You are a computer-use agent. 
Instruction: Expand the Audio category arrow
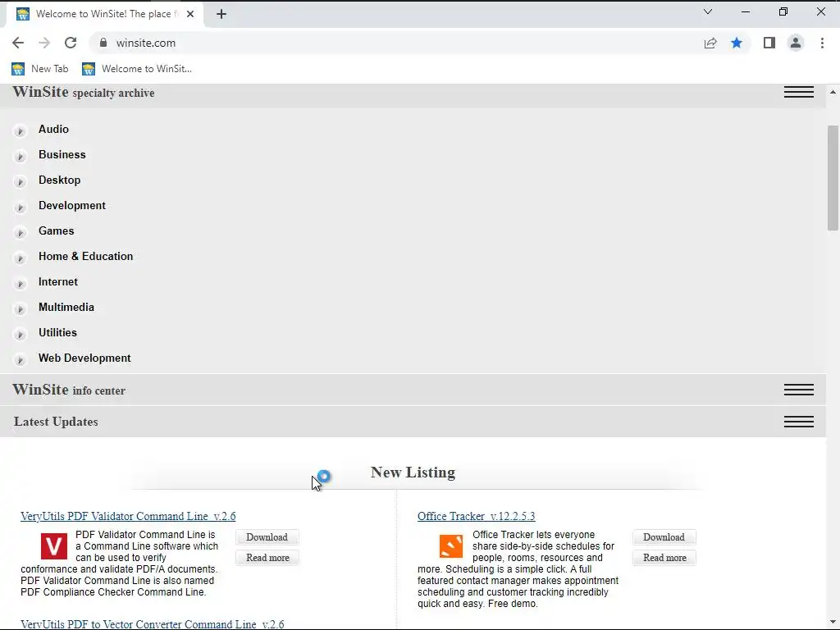[x=20, y=130]
